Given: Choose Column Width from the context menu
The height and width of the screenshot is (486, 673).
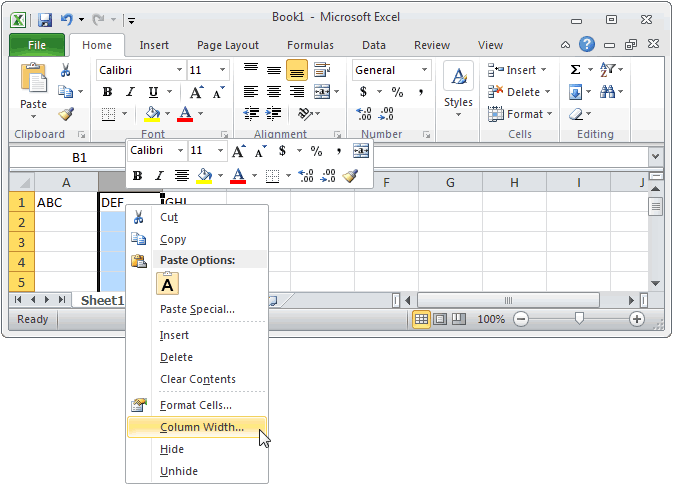Looking at the screenshot, I should pos(197,427).
